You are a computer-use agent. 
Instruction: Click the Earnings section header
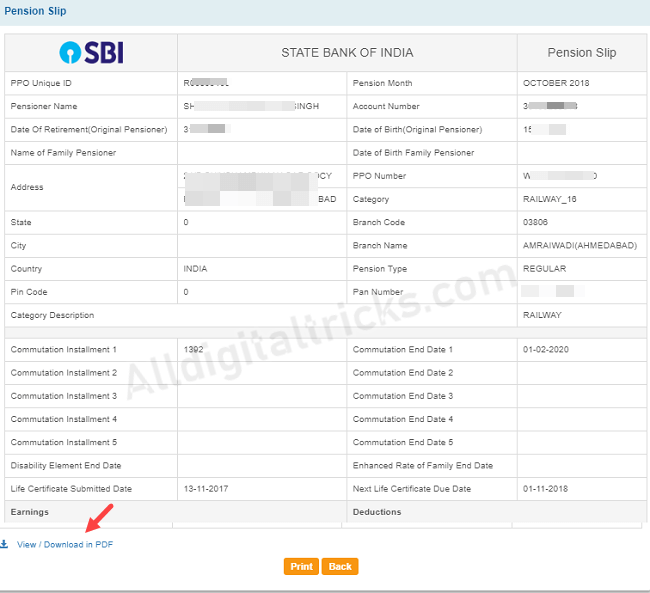29,512
